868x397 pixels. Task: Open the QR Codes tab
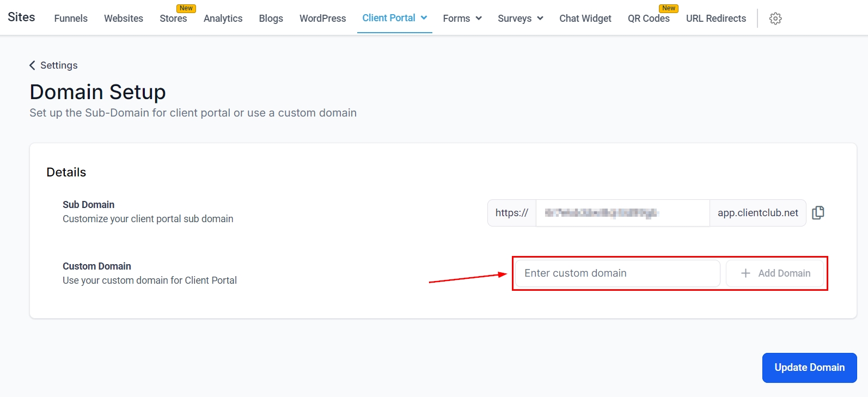pos(649,19)
